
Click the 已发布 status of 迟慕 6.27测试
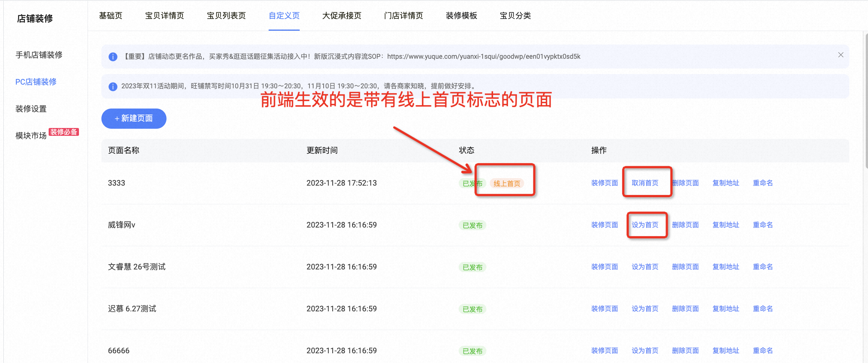473,309
